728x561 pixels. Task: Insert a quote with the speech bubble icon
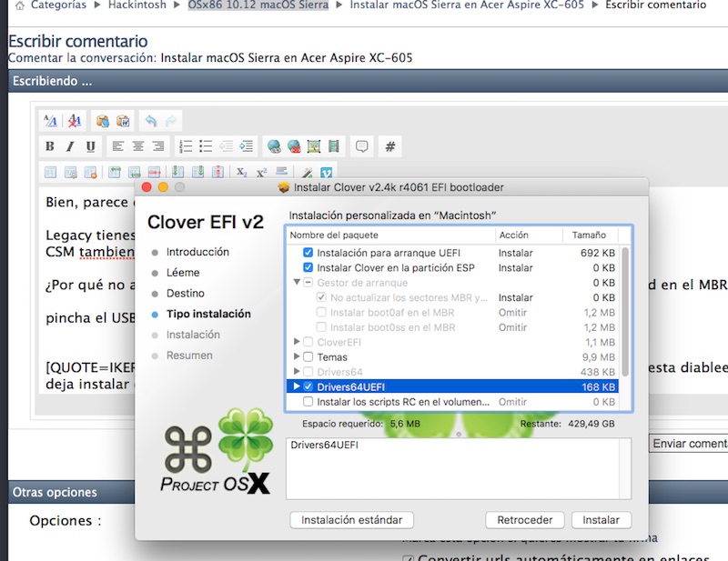click(x=361, y=146)
